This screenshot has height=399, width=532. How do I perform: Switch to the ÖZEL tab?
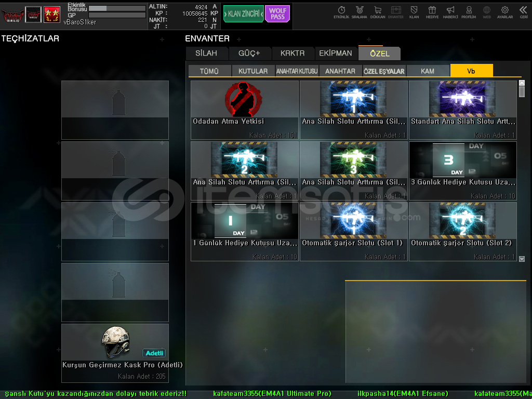click(380, 54)
